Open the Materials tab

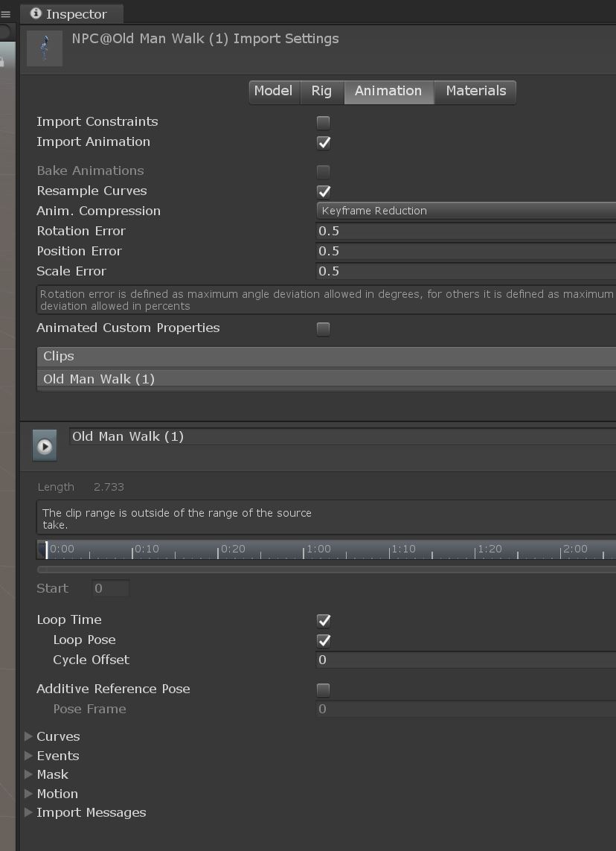click(x=475, y=91)
